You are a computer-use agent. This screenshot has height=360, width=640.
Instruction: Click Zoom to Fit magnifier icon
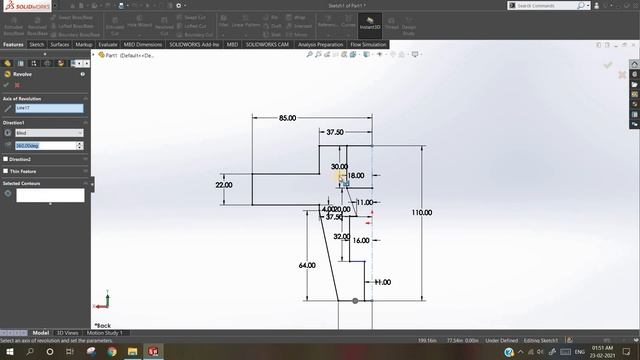coord(309,54)
